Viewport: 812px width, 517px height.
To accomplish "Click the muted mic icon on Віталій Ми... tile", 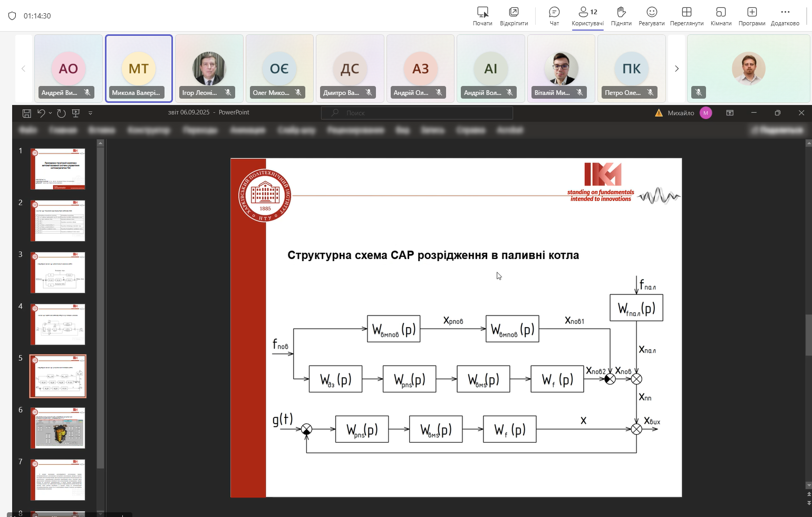I will 579,92.
